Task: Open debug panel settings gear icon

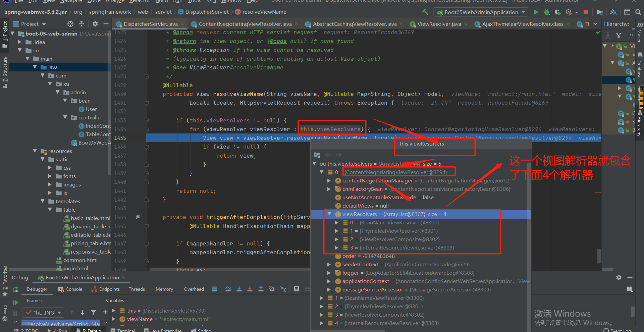Action: click(x=619, y=277)
